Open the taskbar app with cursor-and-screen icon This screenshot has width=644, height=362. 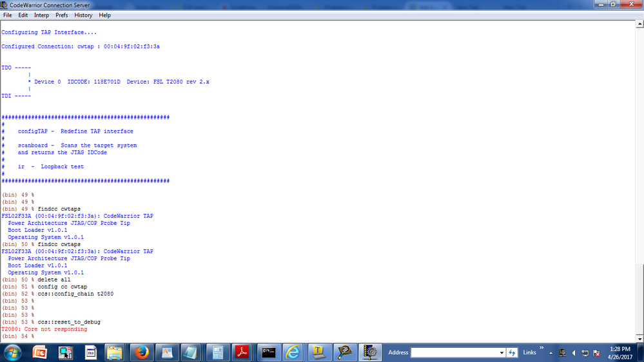(65, 352)
